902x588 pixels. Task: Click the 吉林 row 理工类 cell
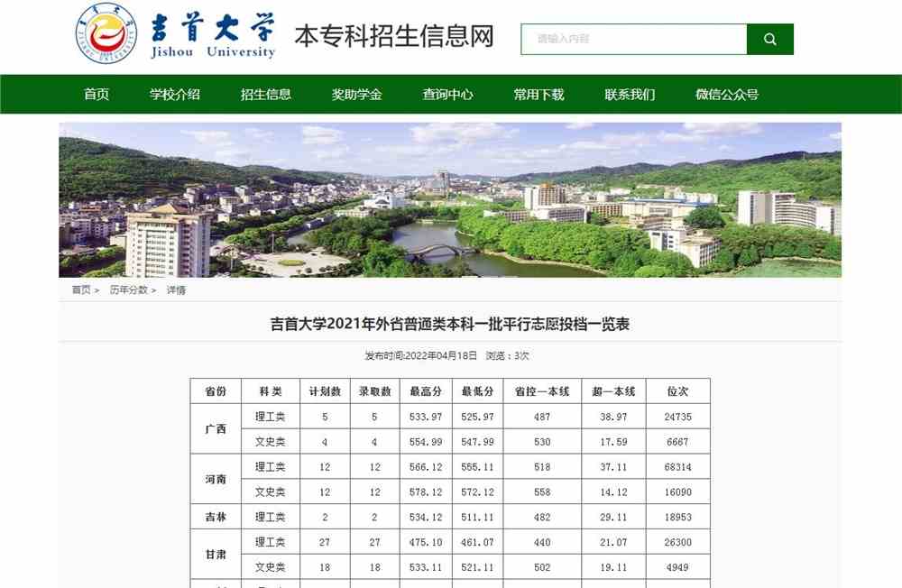pyautogui.click(x=271, y=517)
